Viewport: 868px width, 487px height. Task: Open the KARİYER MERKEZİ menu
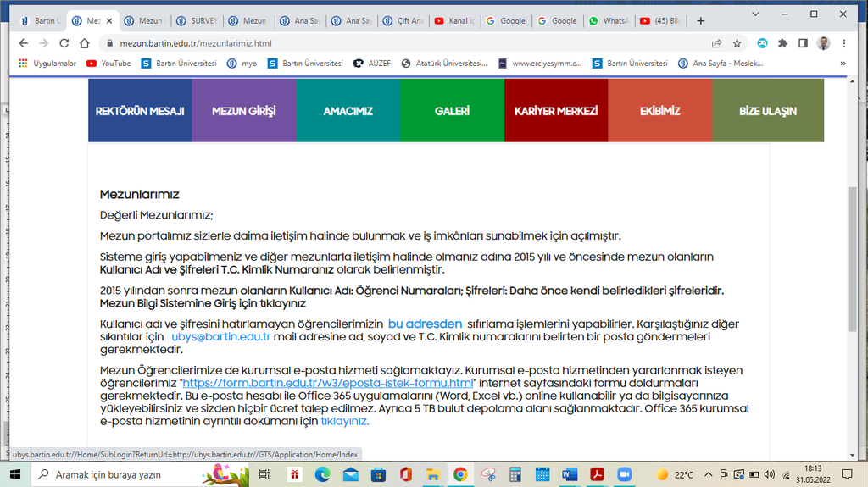click(556, 111)
